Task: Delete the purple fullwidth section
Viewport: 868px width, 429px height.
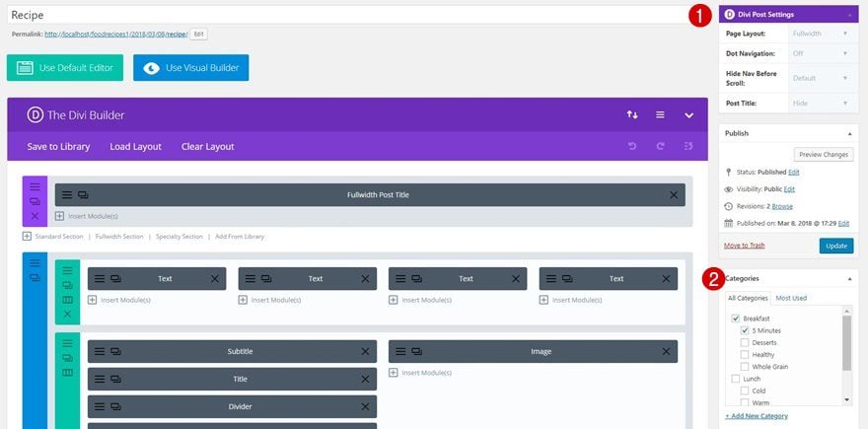Action: [x=35, y=216]
